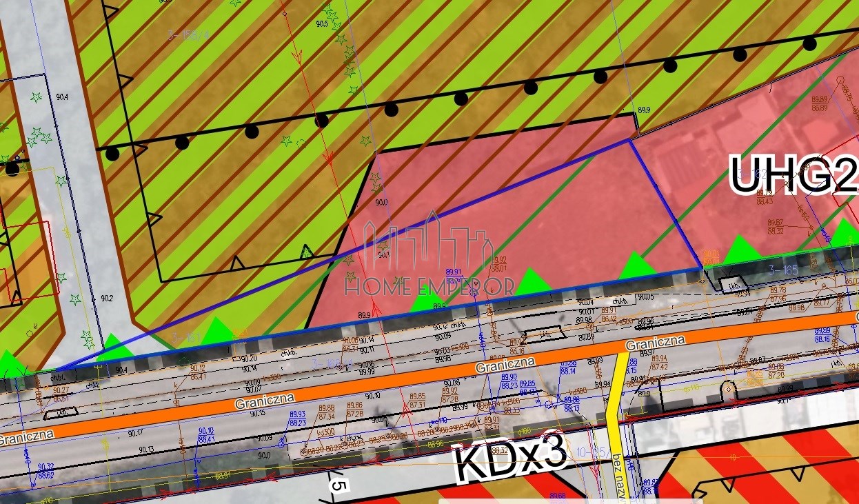This screenshot has width=859, height=504.
Task: Select parcel number 3-158/4 label
Action: point(188,34)
